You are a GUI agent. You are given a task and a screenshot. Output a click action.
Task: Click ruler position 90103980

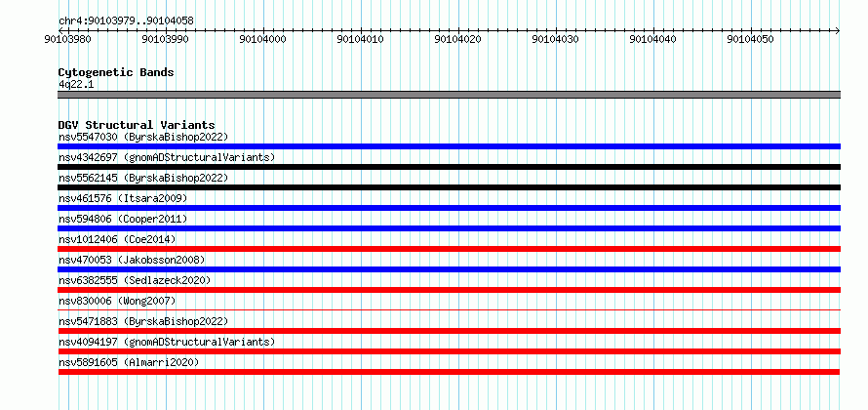click(x=68, y=39)
